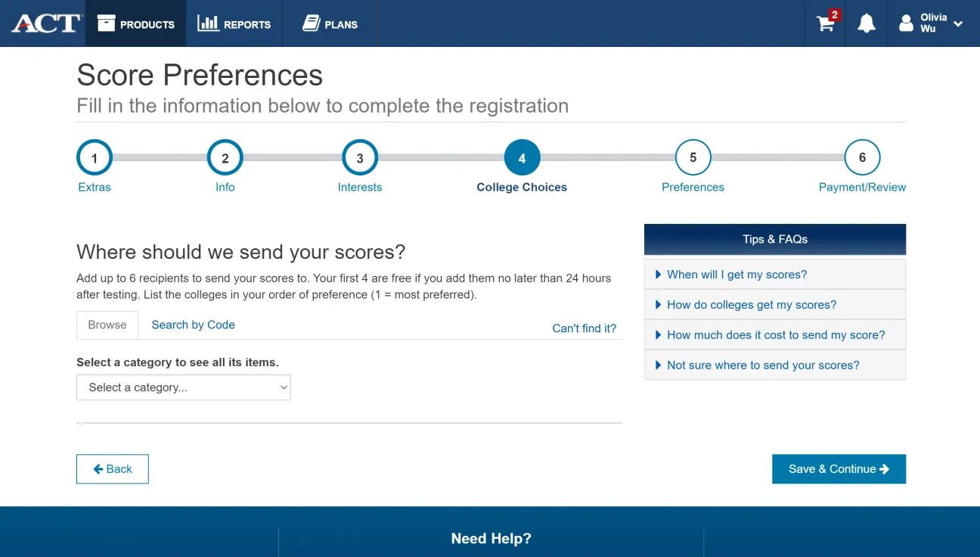Open the Select a category dropdown
Screen dimensions: 980x557
click(184, 387)
